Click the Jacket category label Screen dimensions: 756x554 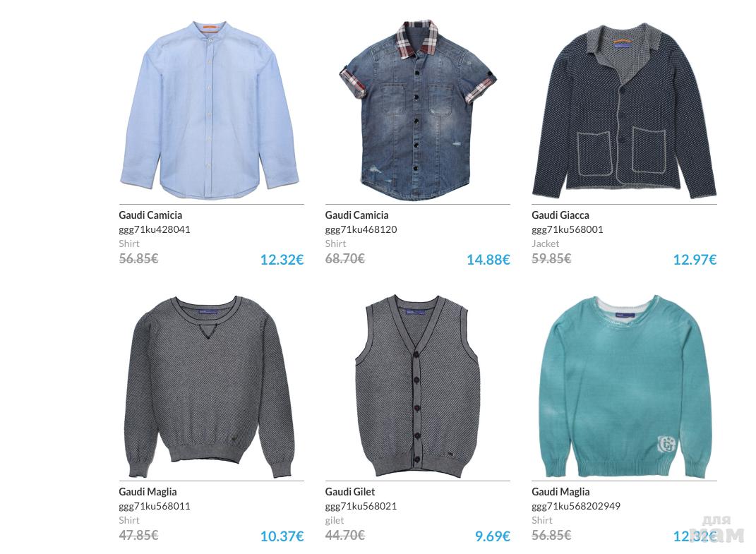pos(546,244)
